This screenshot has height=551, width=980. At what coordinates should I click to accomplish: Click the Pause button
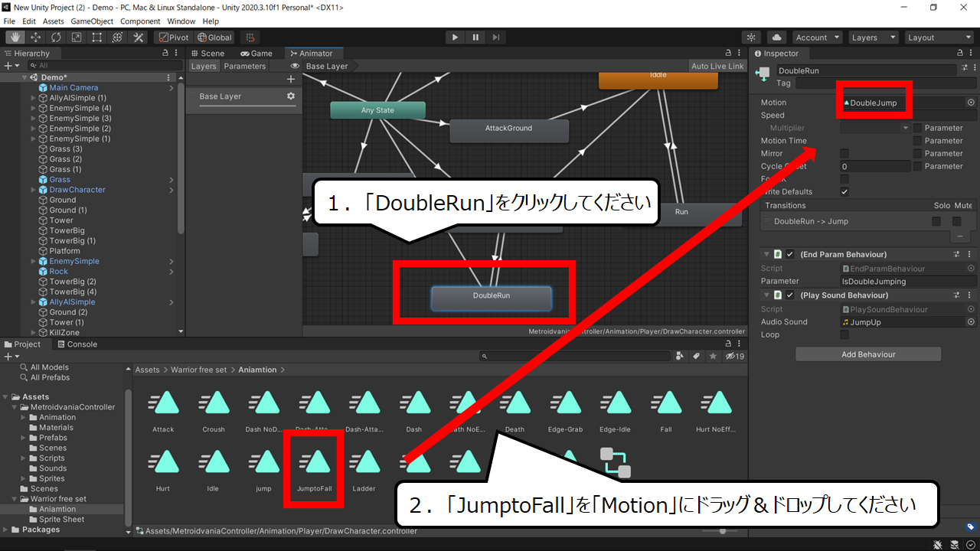pos(475,37)
